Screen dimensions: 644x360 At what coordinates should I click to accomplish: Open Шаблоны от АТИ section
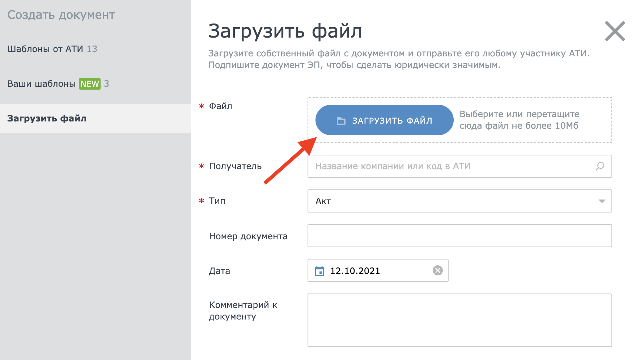tap(52, 49)
